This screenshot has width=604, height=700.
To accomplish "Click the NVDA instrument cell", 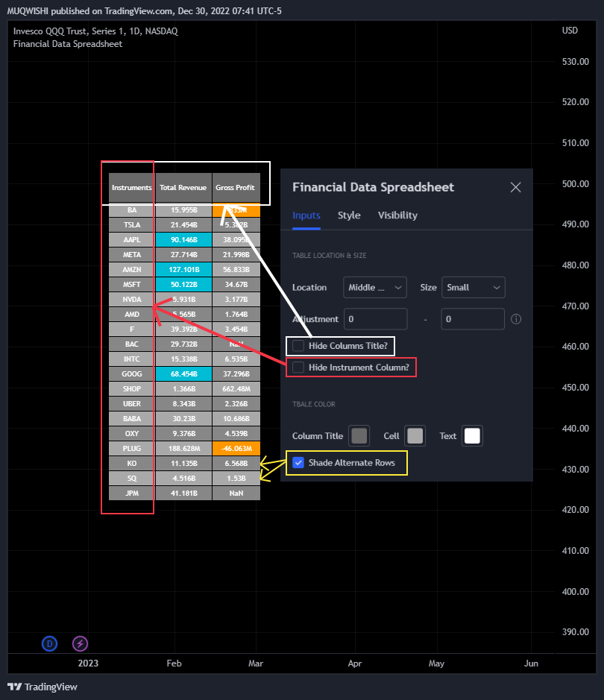I will pos(132,300).
